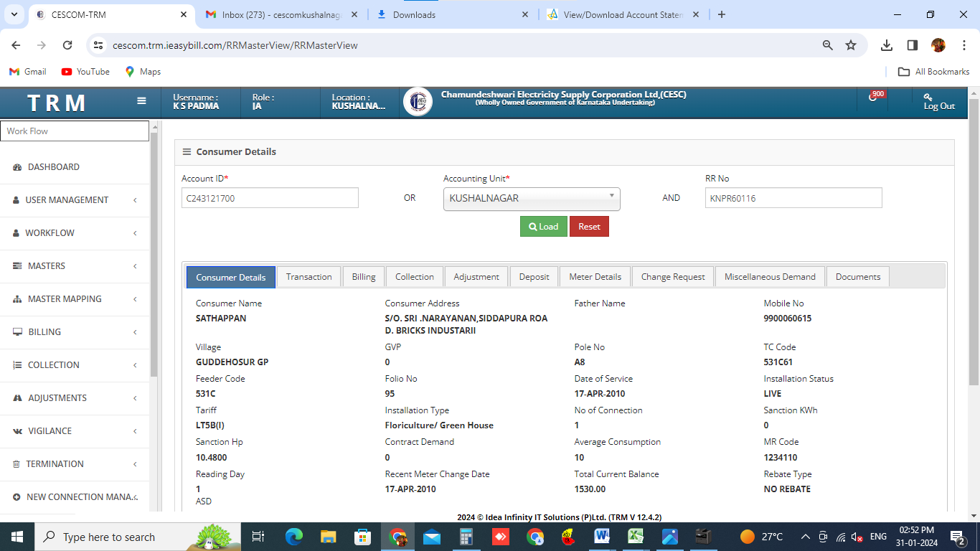Switch to the Transaction tab

(308, 277)
